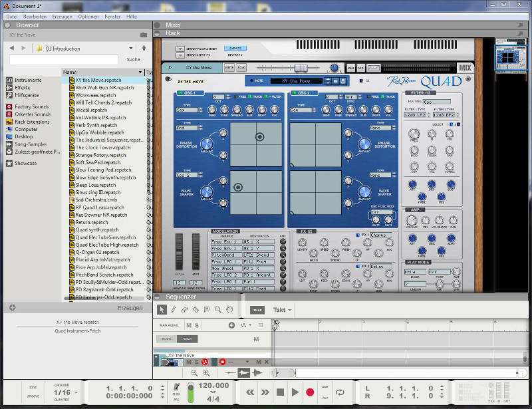Click the browse patch folder icon on QUAD
The image size is (532, 409).
pos(336,80)
